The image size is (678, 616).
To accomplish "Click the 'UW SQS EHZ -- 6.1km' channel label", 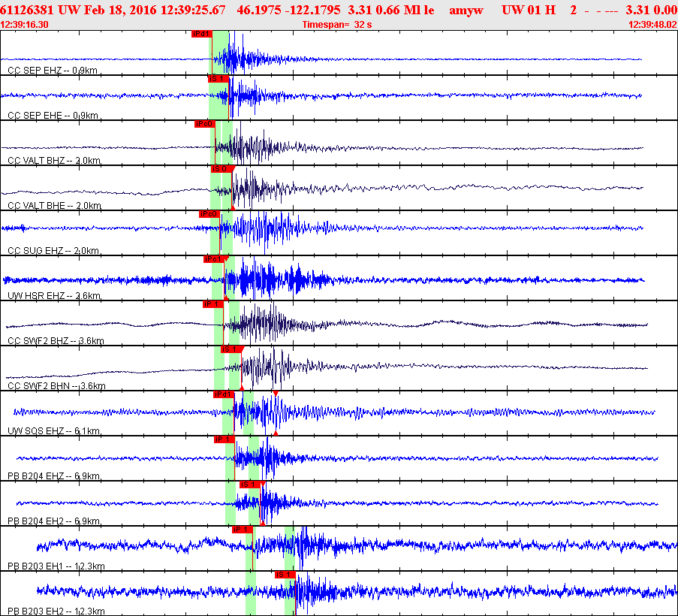I will click(x=53, y=431).
